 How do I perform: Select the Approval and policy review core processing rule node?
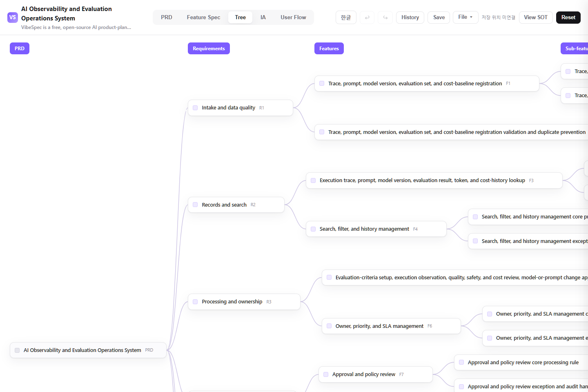pyautogui.click(x=521, y=362)
